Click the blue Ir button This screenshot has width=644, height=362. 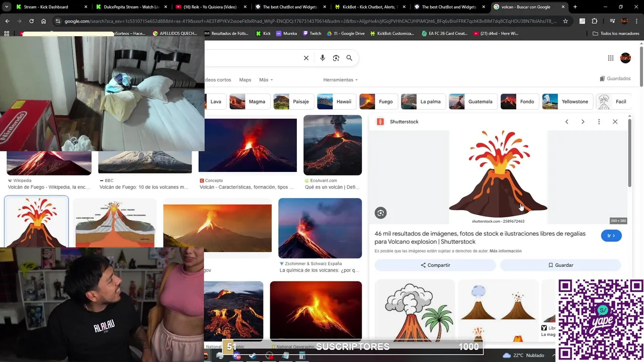tap(611, 235)
